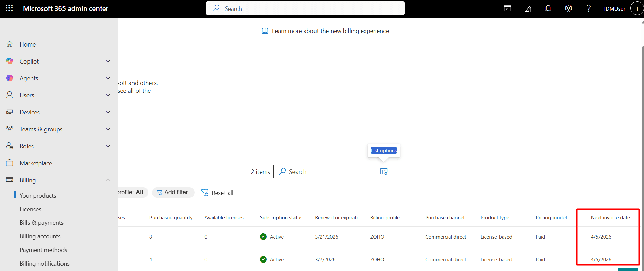The height and width of the screenshot is (271, 644).
Task: Open Billing accounts page
Action: tap(40, 236)
